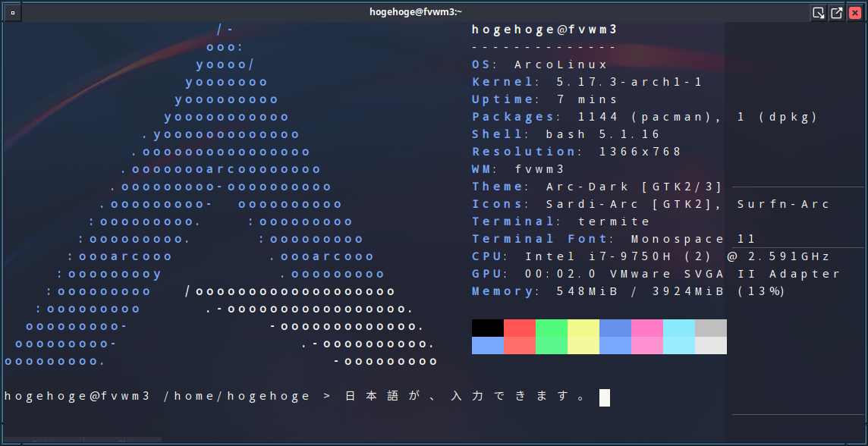Click the 'Resolution: 1366x768' line
The image size is (868, 446).
577,152
